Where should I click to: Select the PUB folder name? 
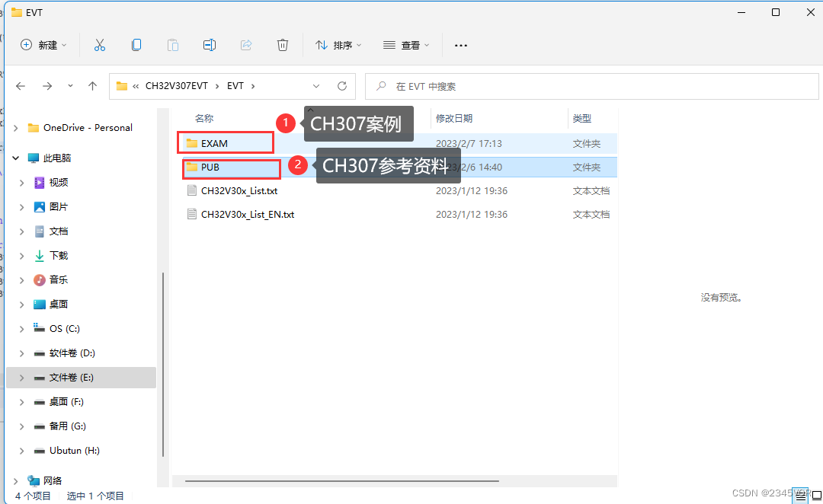[x=210, y=167]
